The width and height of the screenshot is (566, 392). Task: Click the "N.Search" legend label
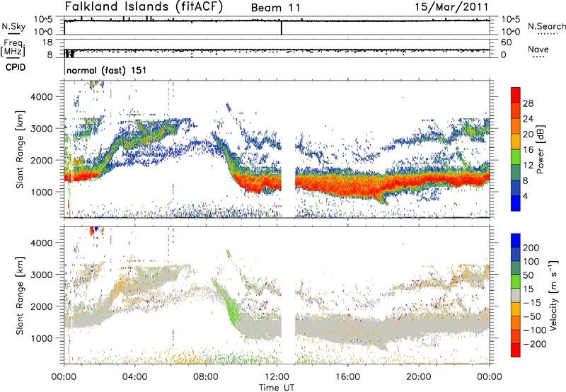546,26
